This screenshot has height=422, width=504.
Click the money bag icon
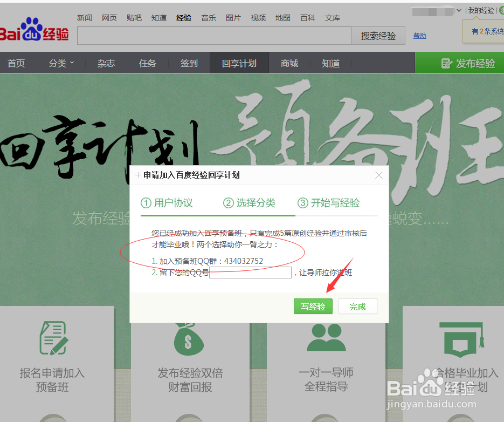[x=189, y=339]
